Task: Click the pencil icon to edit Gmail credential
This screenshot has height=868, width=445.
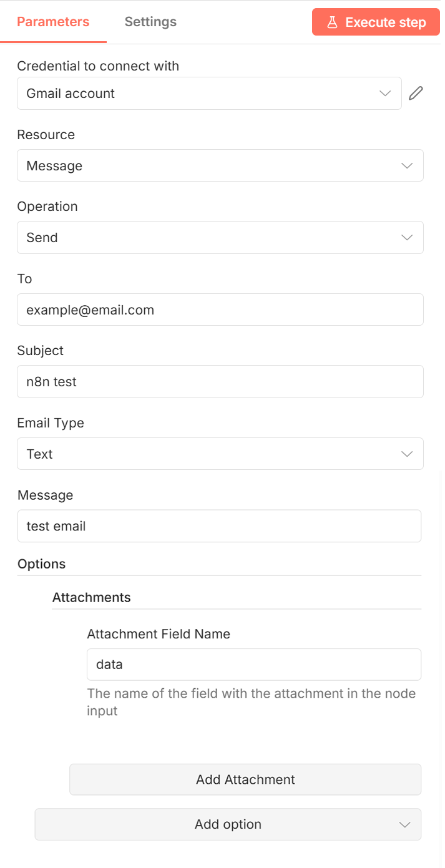Action: [416, 92]
